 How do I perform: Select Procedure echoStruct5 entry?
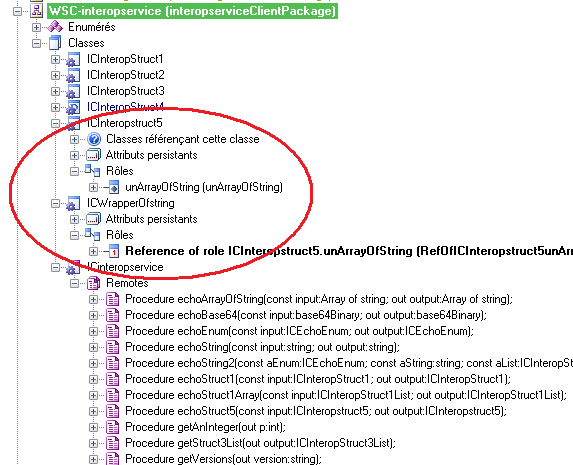pyautogui.click(x=316, y=411)
